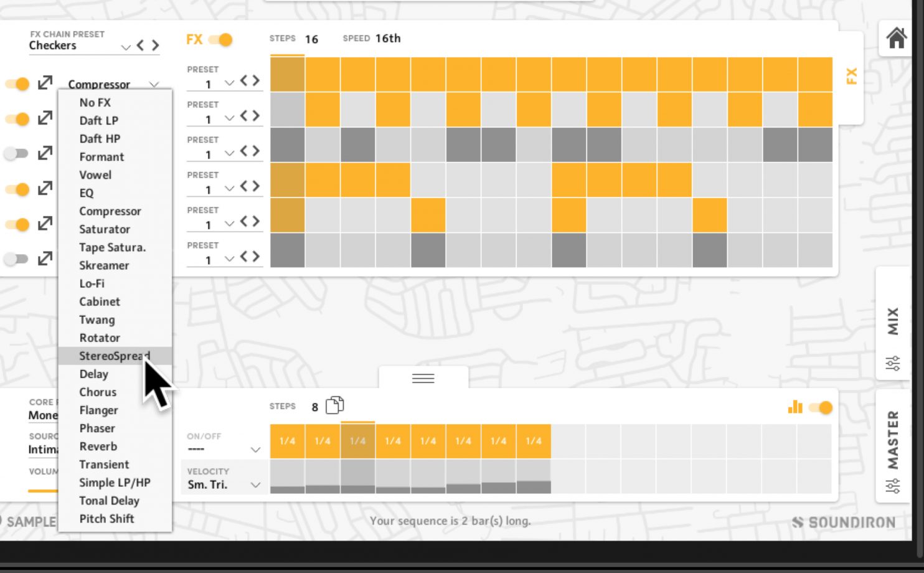The width and height of the screenshot is (924, 573).
Task: Toggle the main FX power switch
Action: 220,40
